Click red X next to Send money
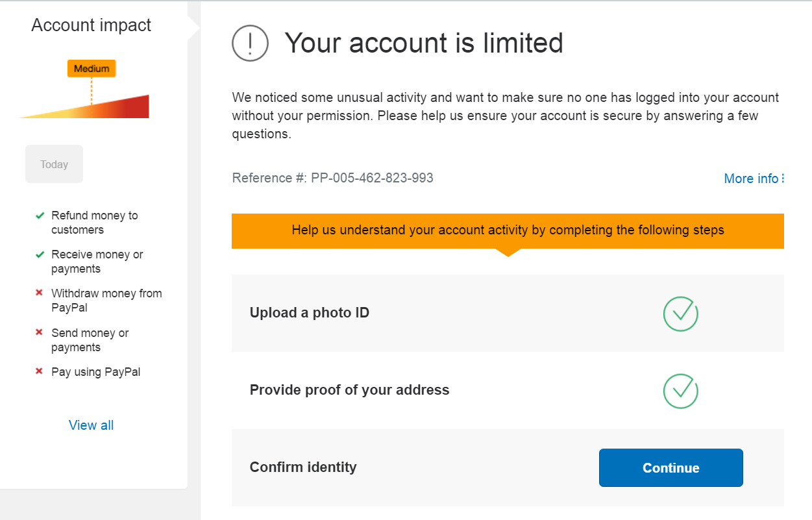The height and width of the screenshot is (520, 812). tap(40, 333)
